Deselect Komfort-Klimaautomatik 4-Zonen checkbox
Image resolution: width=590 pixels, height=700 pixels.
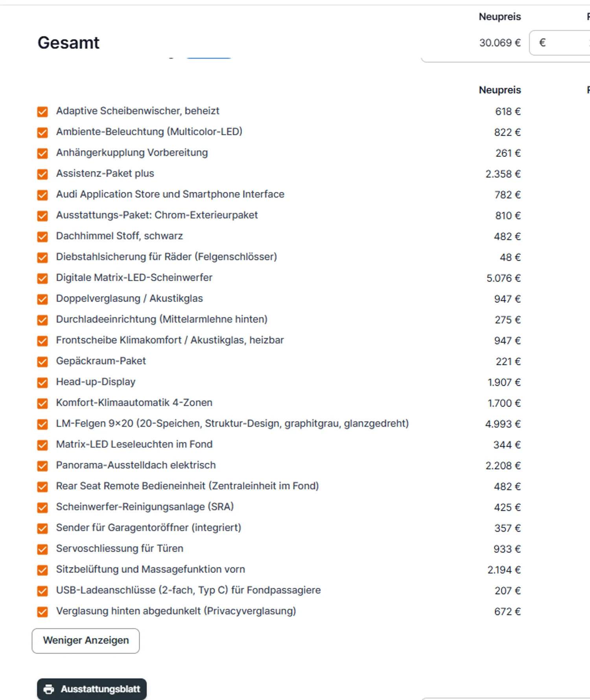tap(42, 403)
